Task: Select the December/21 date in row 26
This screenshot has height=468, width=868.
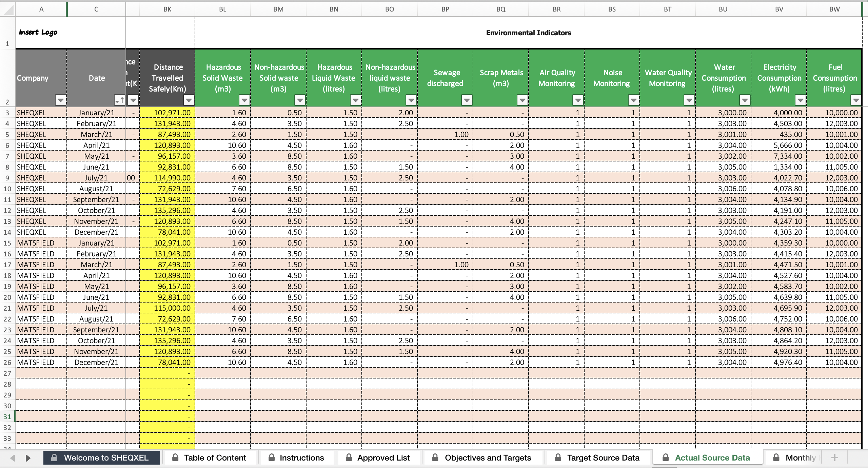Action: pos(96,362)
